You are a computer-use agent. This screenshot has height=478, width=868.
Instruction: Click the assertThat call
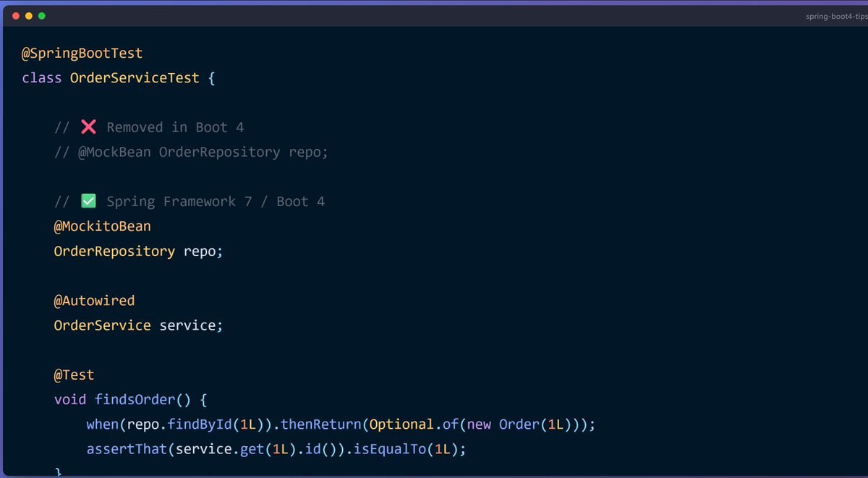(x=127, y=449)
